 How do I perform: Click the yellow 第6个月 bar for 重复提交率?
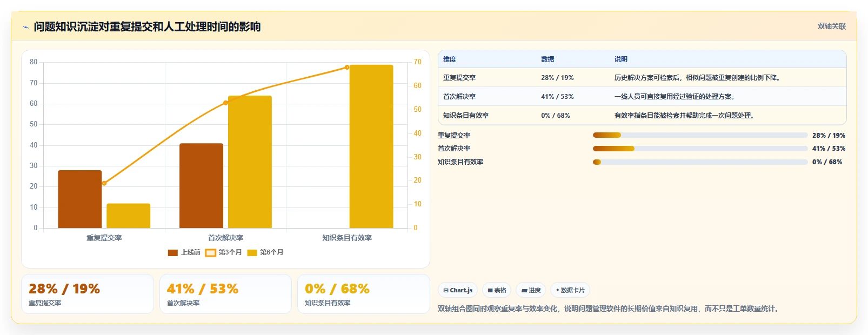tap(128, 216)
